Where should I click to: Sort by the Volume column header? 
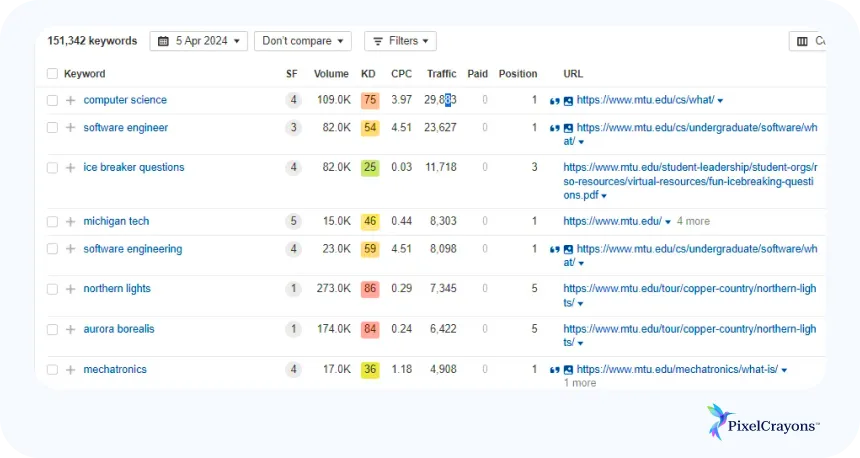[x=331, y=73]
